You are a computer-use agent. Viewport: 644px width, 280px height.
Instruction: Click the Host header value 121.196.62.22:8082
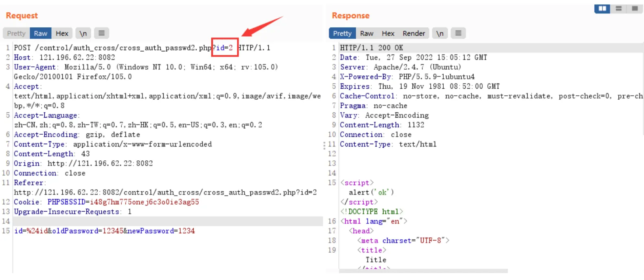77,57
